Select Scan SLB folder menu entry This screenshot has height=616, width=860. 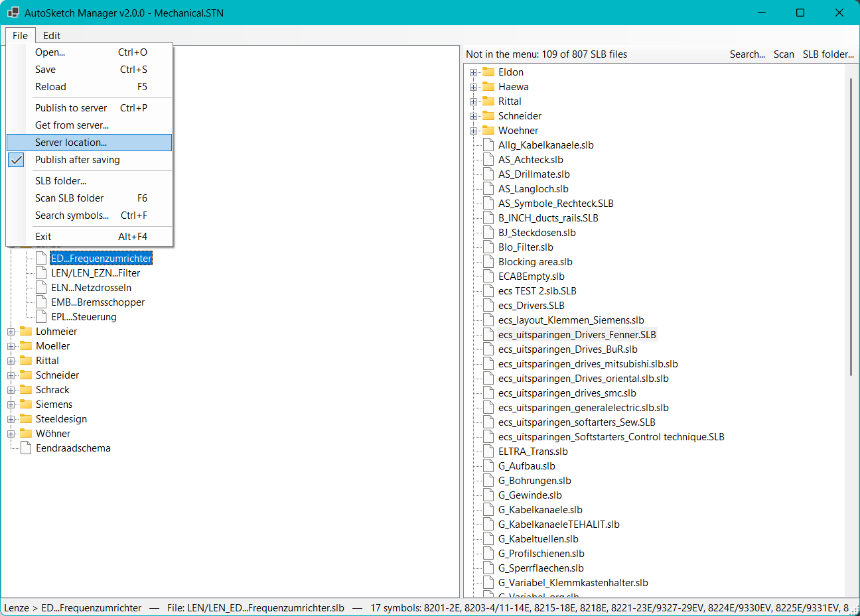coord(90,198)
